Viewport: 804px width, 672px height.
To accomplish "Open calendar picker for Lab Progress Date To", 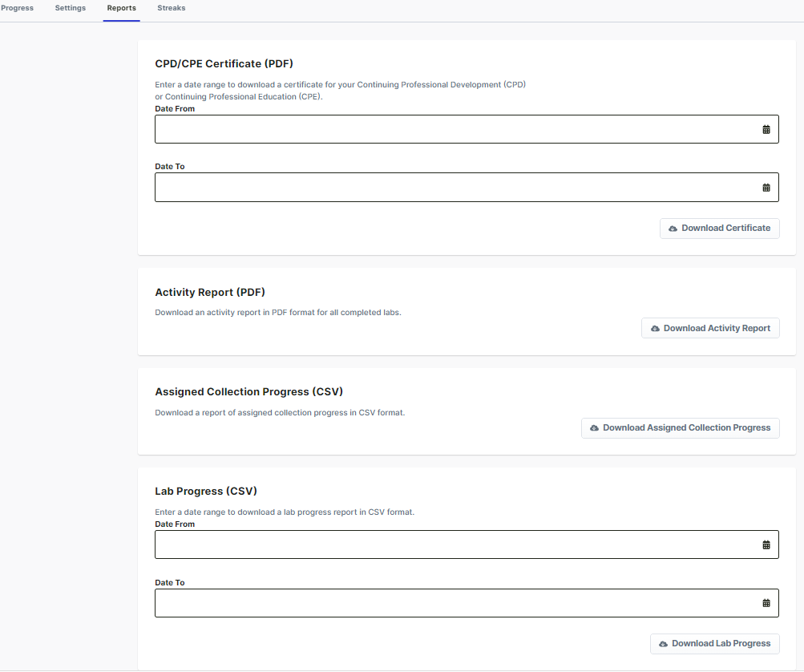I will click(766, 603).
